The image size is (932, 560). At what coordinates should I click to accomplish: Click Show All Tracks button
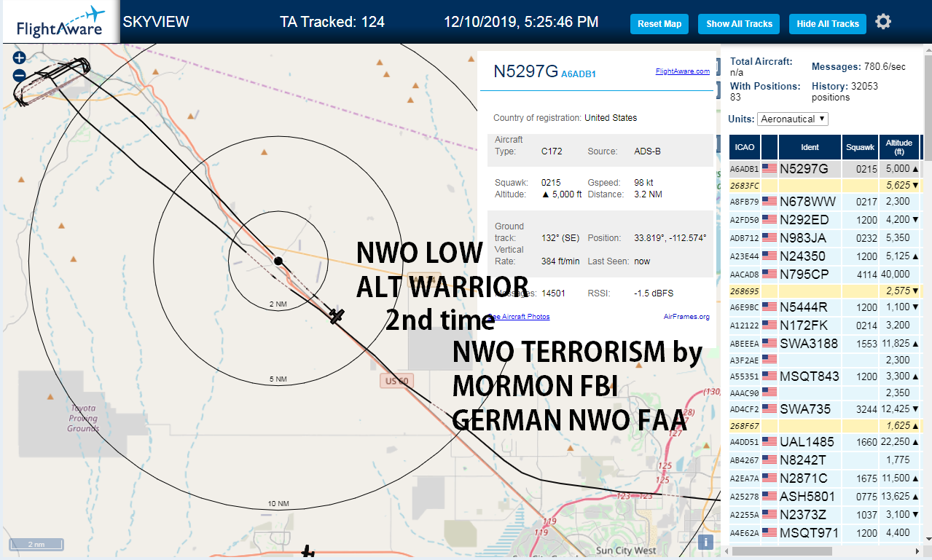pyautogui.click(x=739, y=24)
